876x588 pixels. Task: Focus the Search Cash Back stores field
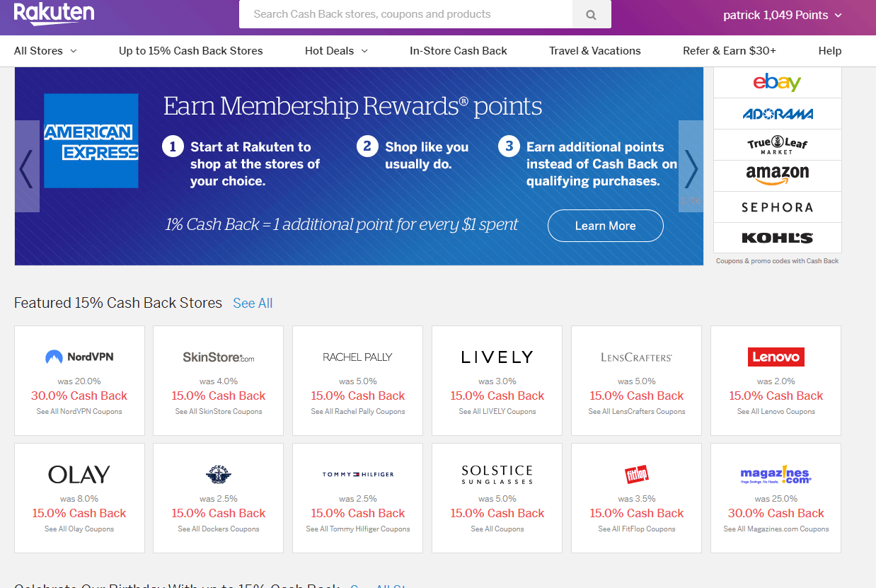click(x=405, y=14)
